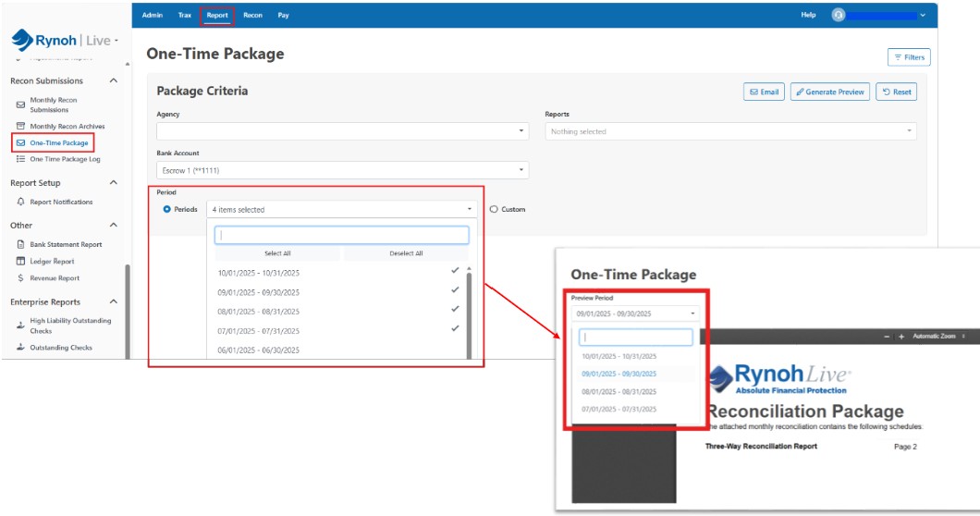Click the Bank Statement Report document icon
This screenshot has width=980, height=516.
[x=20, y=244]
